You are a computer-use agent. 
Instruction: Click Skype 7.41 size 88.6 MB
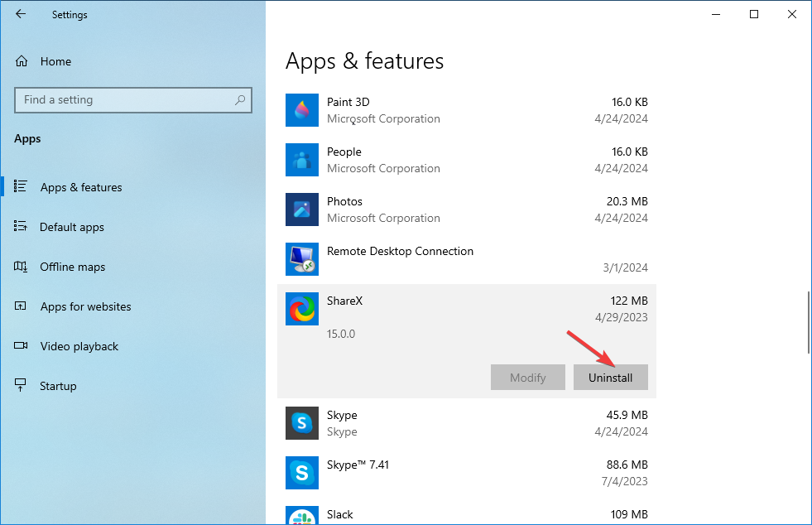(627, 465)
